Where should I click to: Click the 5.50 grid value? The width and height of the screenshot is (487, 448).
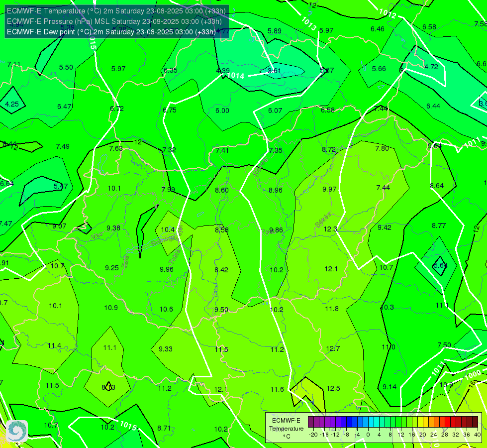coord(66,67)
